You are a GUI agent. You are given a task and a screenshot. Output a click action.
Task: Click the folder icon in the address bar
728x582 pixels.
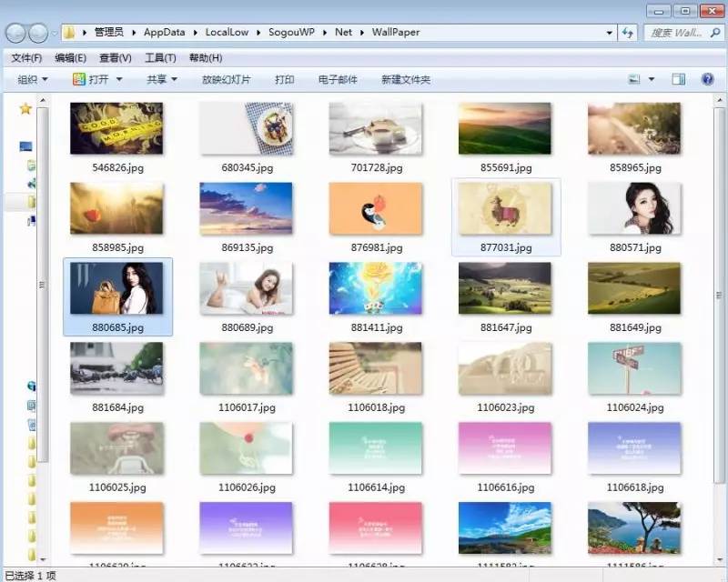coord(69,33)
